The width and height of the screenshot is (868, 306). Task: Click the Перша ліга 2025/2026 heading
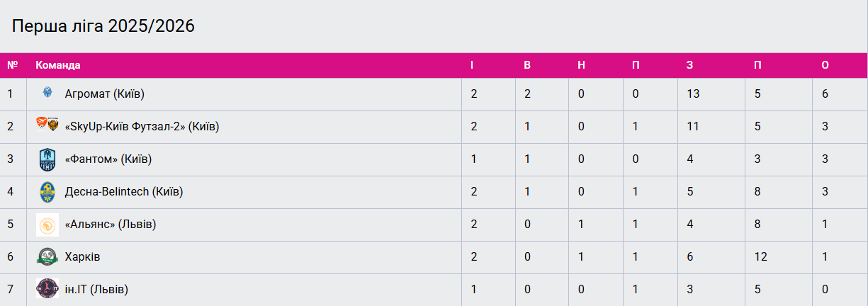(103, 26)
